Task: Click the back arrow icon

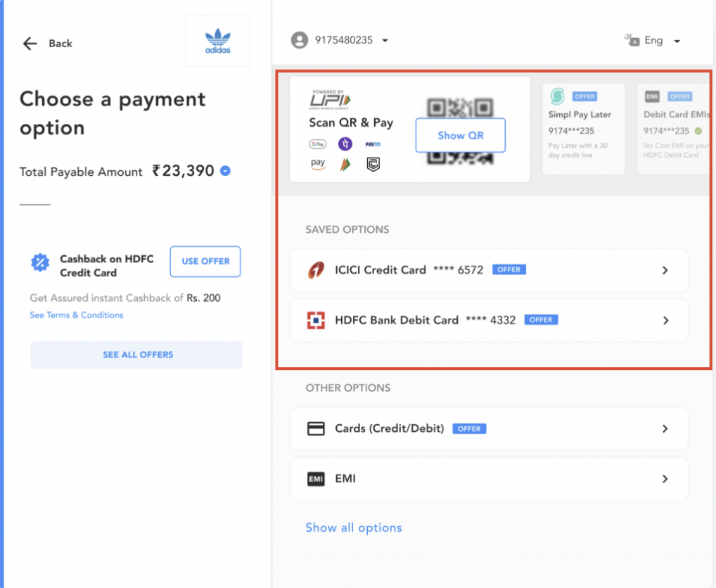Action: (30, 44)
